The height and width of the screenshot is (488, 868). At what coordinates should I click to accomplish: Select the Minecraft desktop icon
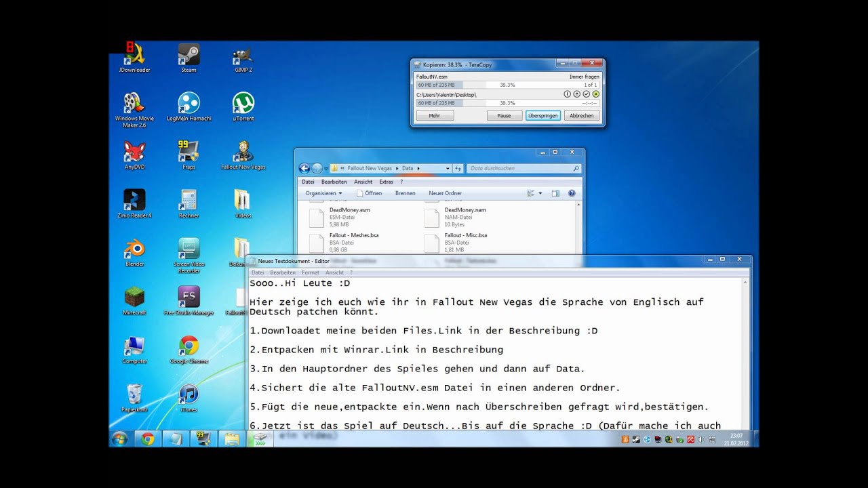tap(134, 302)
